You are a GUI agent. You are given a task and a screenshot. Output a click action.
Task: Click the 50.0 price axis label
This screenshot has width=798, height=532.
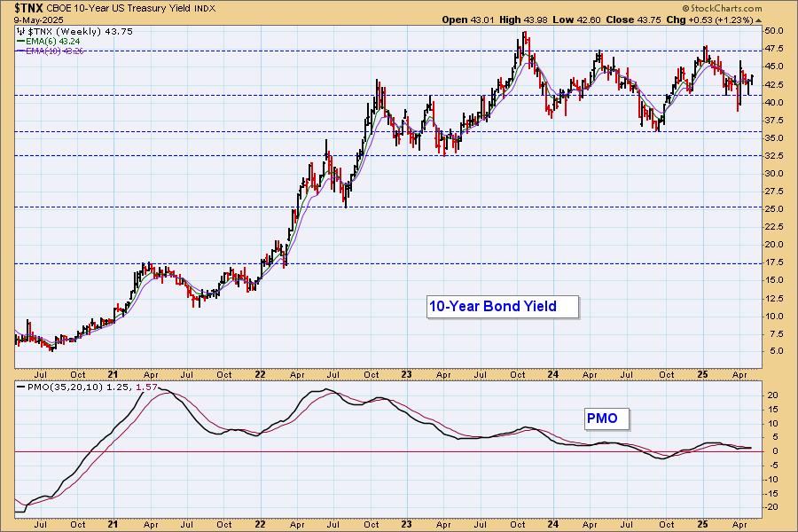pos(773,30)
